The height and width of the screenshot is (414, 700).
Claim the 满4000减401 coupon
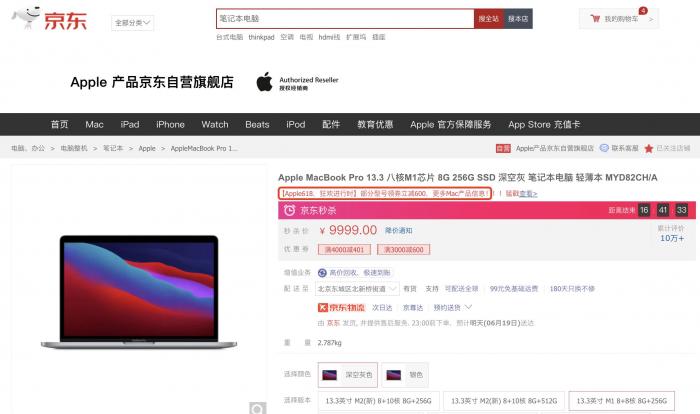[344, 250]
